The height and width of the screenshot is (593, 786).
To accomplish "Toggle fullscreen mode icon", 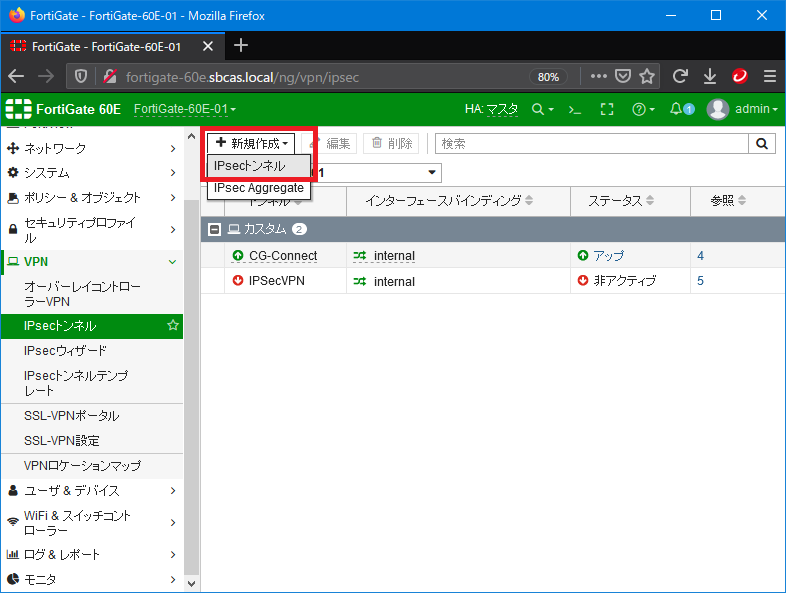I will click(607, 109).
